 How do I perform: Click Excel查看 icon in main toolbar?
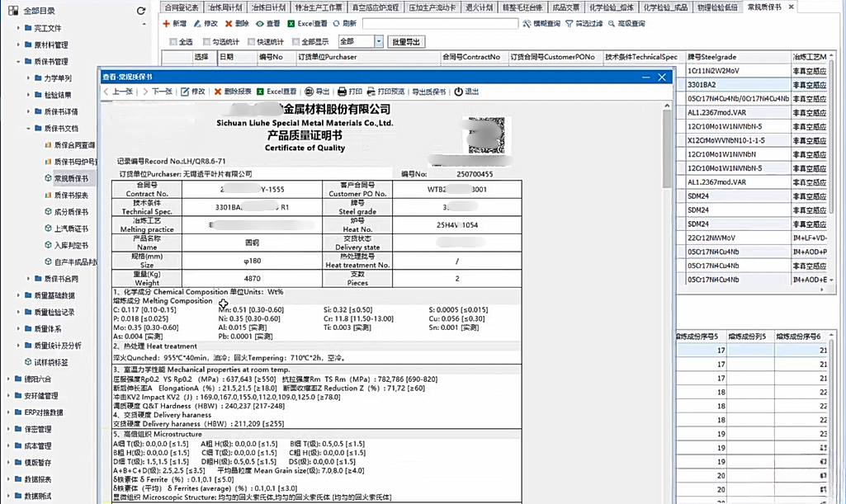tap(291, 24)
